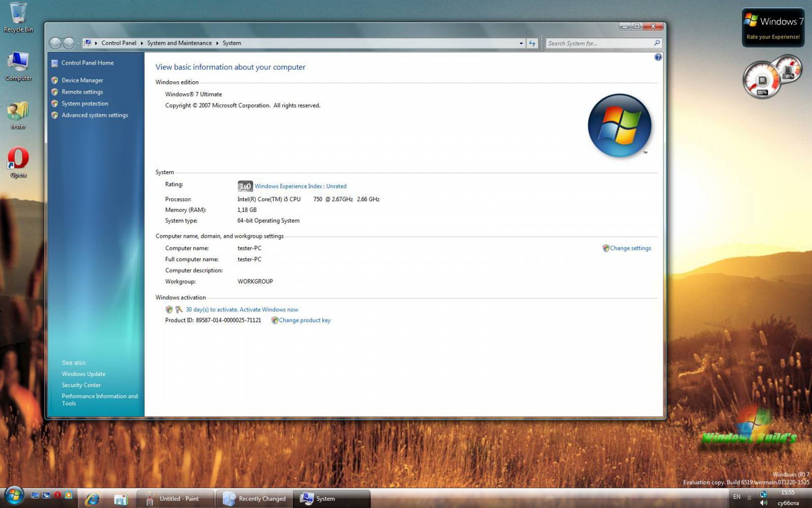This screenshot has width=812, height=508.
Task: Open Security Center under See also
Action: (81, 385)
